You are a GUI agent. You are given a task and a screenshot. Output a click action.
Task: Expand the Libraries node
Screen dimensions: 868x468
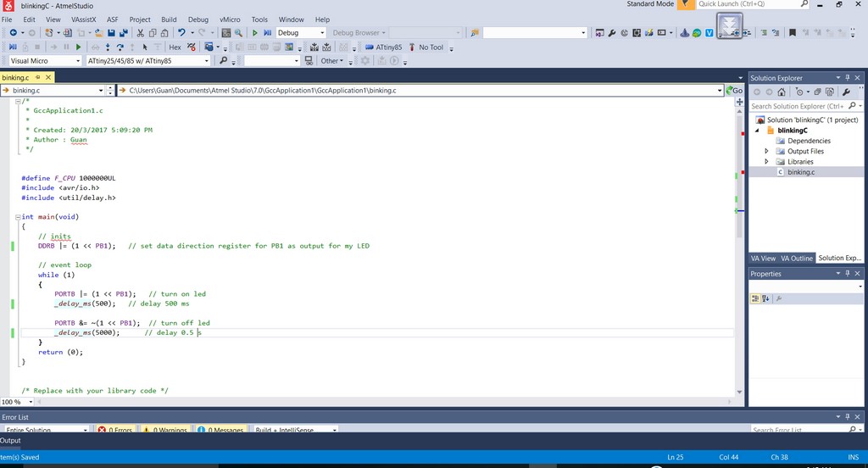766,162
